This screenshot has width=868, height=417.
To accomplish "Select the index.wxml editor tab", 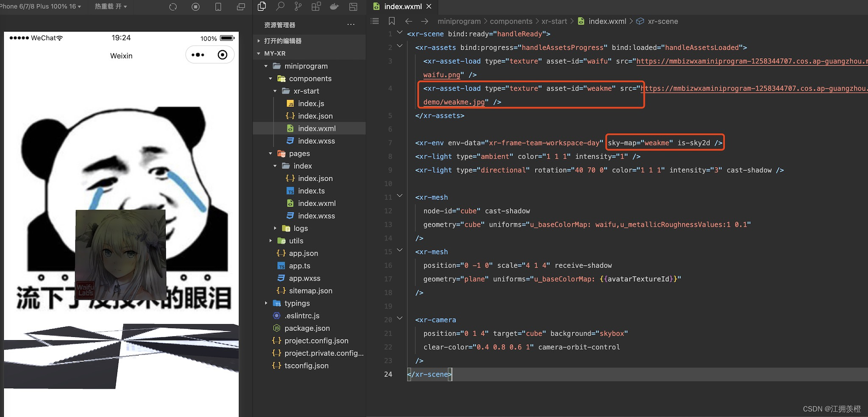I will point(402,6).
